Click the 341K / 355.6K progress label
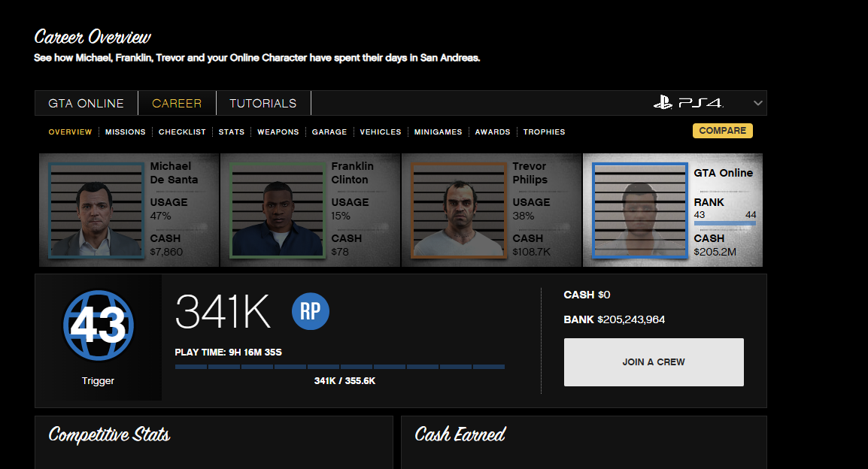 coord(345,380)
